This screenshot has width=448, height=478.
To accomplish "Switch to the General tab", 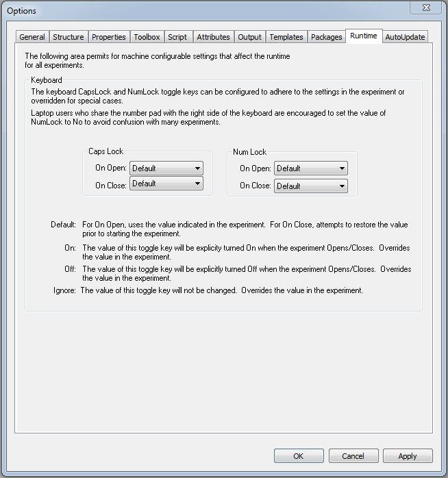I will tap(32, 37).
